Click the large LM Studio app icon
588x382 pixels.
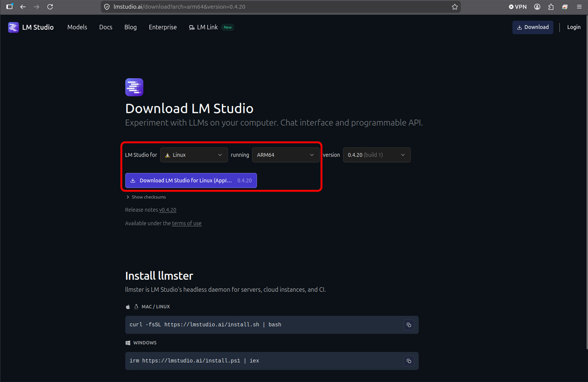click(x=134, y=87)
